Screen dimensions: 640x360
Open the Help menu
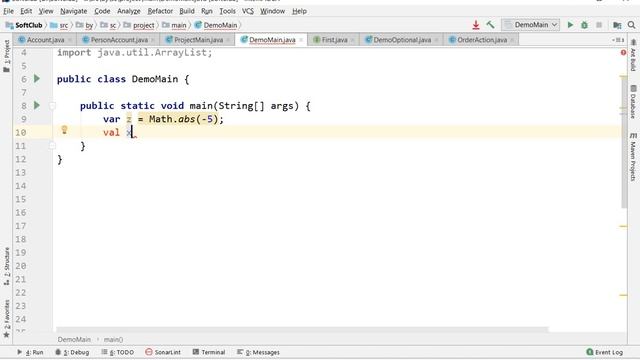pos(299,11)
